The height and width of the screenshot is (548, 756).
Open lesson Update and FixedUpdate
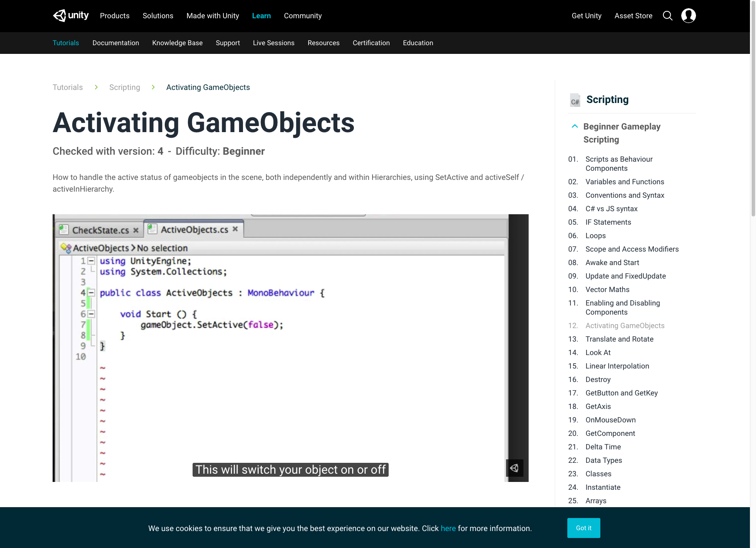tap(626, 276)
